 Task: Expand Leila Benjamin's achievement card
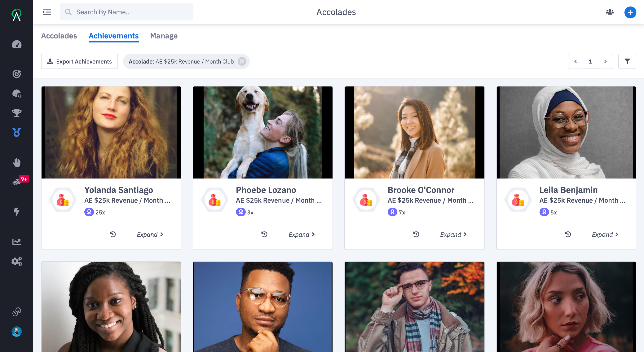click(605, 234)
